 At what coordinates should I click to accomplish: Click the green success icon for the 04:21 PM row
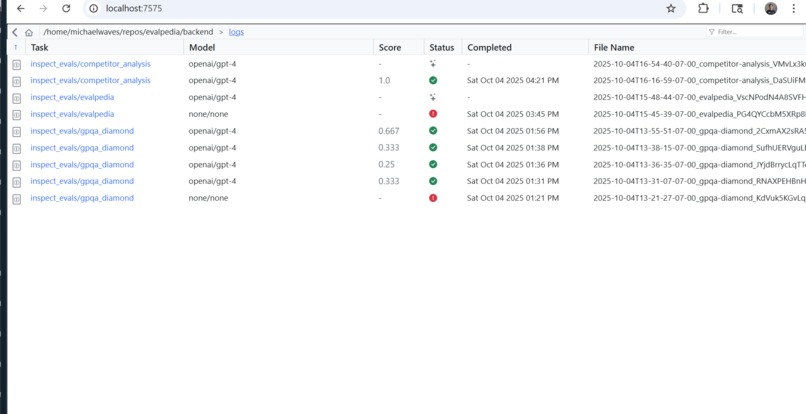433,80
